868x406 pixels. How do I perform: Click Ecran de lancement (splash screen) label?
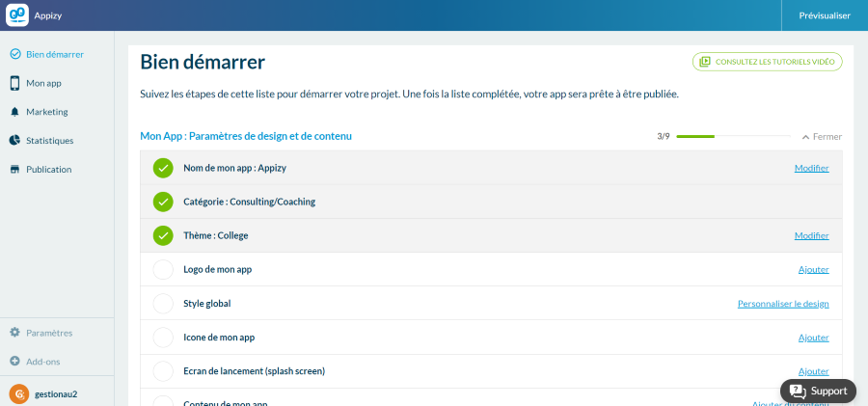tap(254, 370)
